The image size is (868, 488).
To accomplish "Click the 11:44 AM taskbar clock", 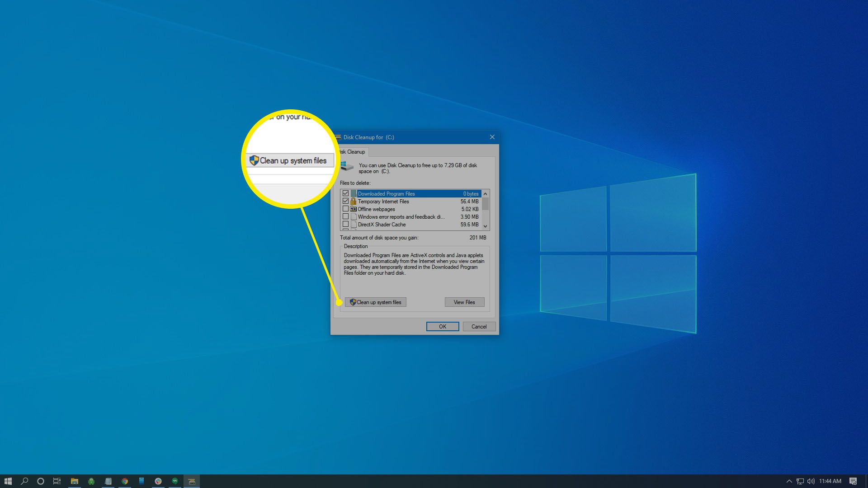I will [830, 481].
